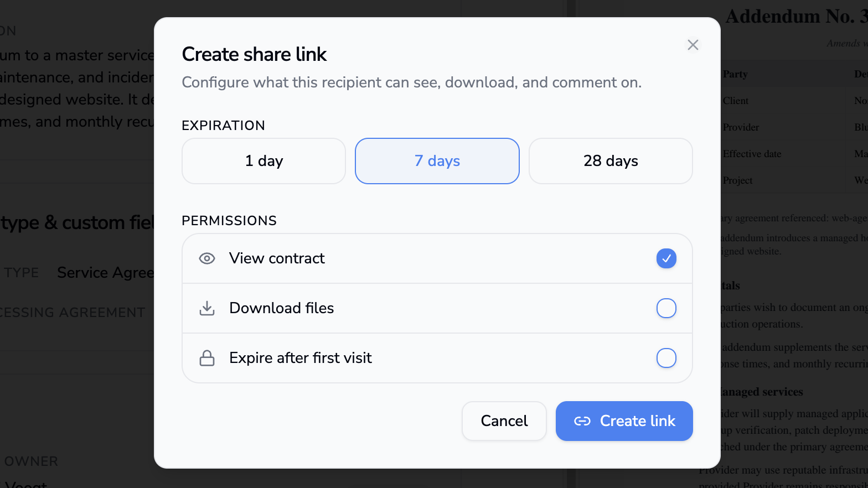Click the download arrow icon beside Download files

tap(207, 308)
